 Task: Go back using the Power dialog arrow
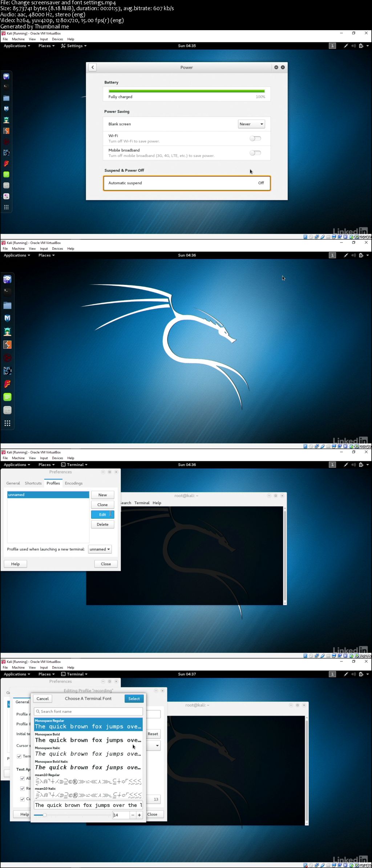[93, 67]
